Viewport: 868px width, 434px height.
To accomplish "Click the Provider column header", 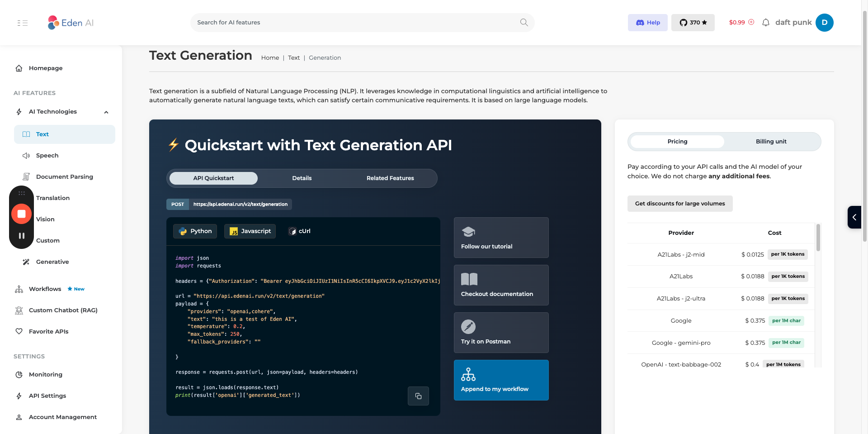I will tap(681, 233).
